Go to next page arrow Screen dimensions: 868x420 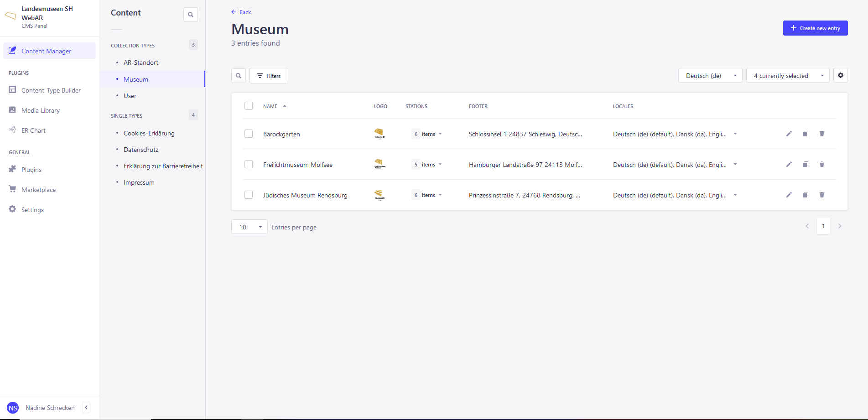click(840, 226)
